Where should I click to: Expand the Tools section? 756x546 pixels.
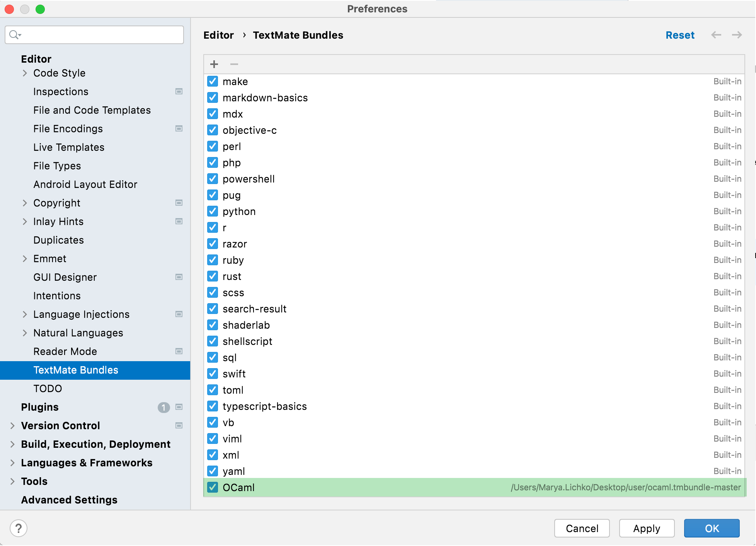click(x=12, y=481)
